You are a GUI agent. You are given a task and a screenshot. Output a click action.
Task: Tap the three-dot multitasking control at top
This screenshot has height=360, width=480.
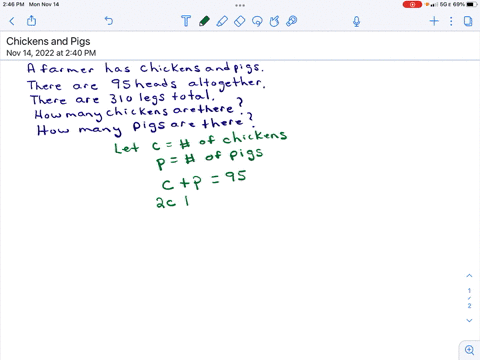click(x=240, y=5)
